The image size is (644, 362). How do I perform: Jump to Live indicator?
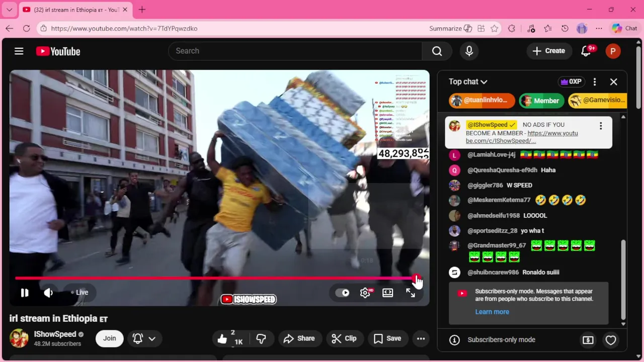[x=79, y=293]
